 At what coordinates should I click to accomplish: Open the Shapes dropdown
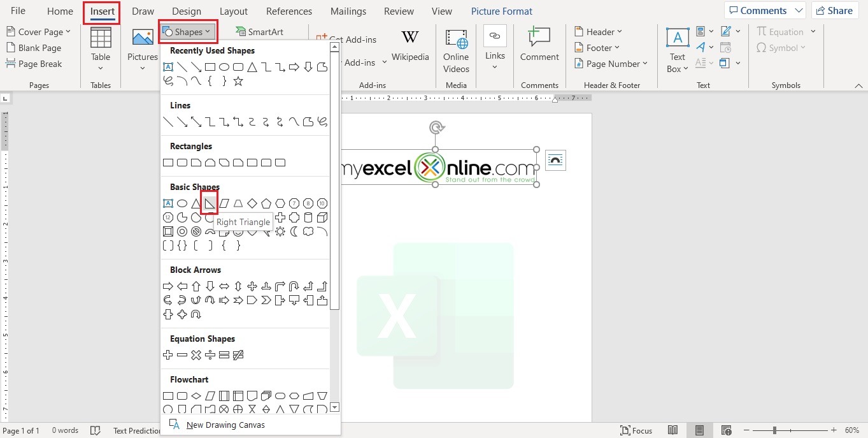(188, 32)
